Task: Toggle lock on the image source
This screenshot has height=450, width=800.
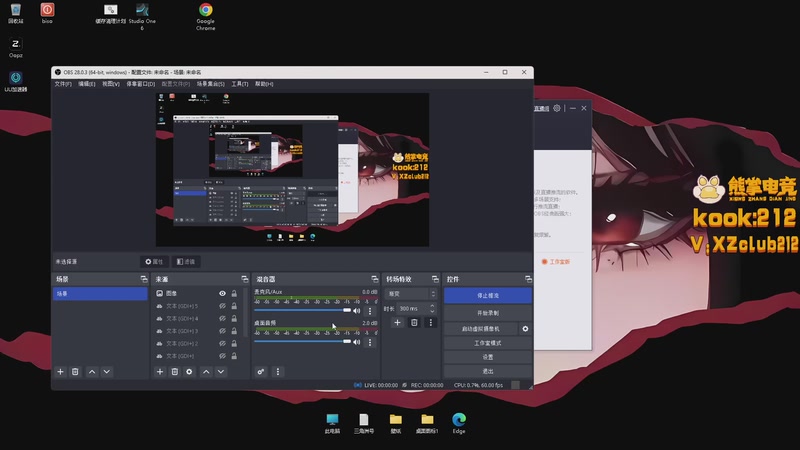Action: coord(234,293)
